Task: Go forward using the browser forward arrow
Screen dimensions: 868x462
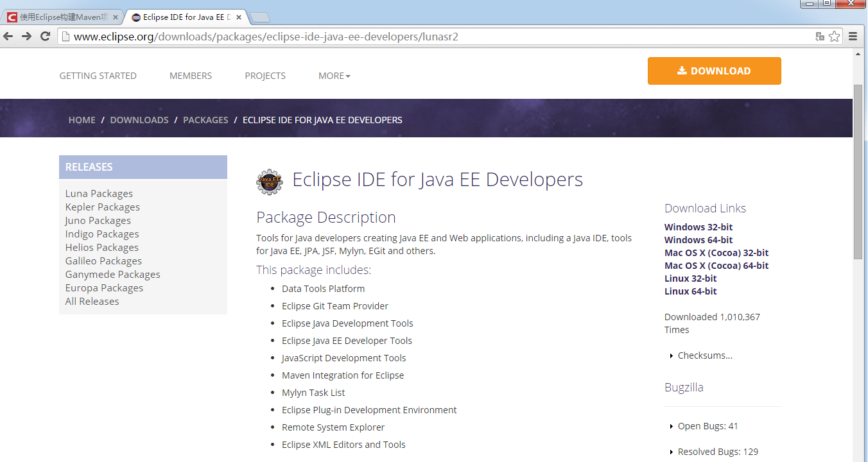Action: pyautogui.click(x=26, y=37)
